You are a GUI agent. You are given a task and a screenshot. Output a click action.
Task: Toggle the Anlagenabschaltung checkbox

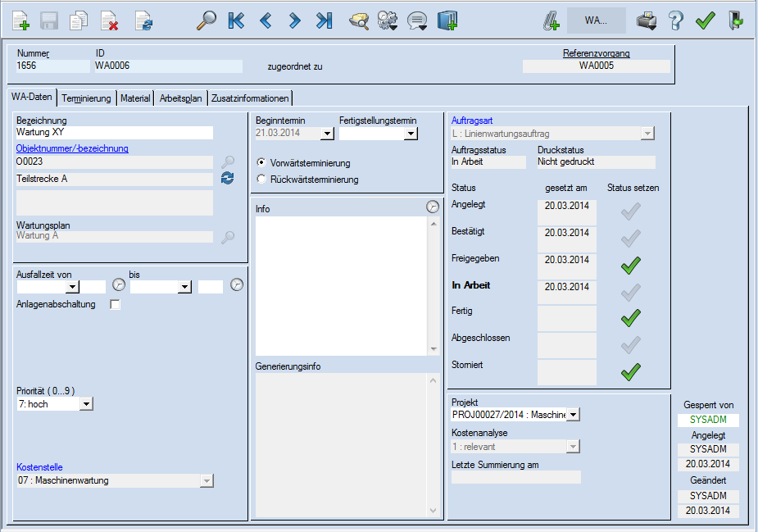tap(116, 305)
